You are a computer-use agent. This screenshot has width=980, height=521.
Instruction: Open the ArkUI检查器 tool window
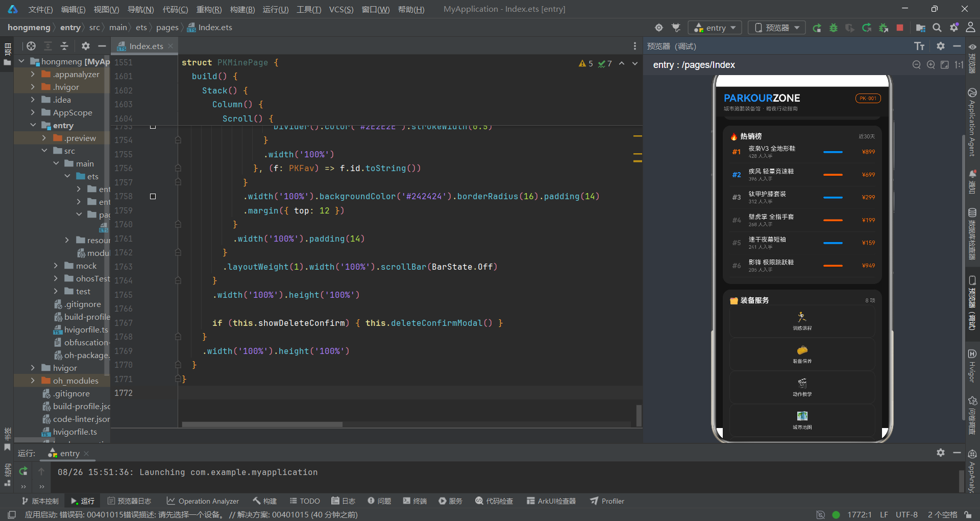pos(551,501)
